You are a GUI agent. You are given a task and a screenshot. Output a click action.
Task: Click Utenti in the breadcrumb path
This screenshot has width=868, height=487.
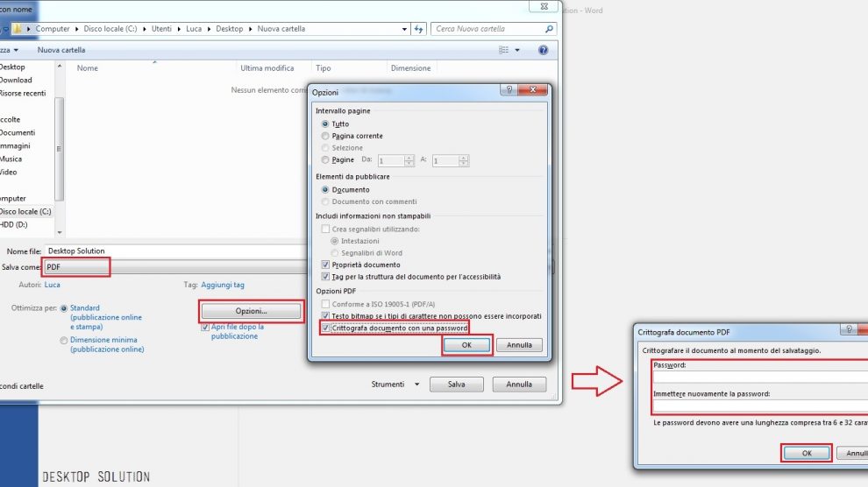(x=161, y=29)
